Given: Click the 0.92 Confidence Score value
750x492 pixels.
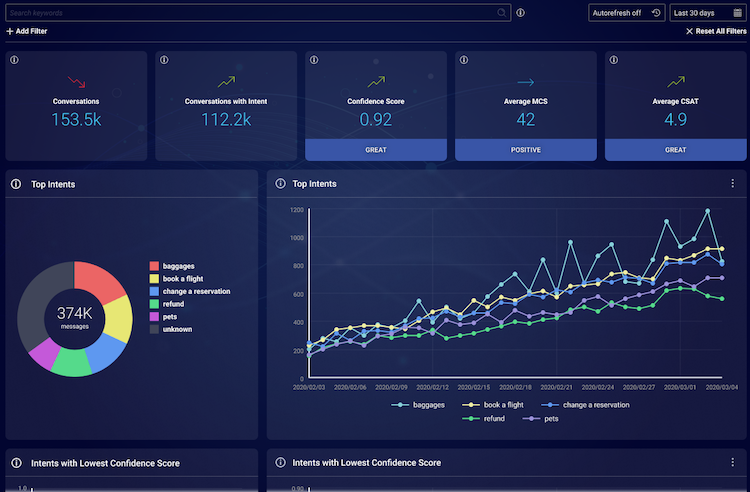Looking at the screenshot, I should pos(376,120).
